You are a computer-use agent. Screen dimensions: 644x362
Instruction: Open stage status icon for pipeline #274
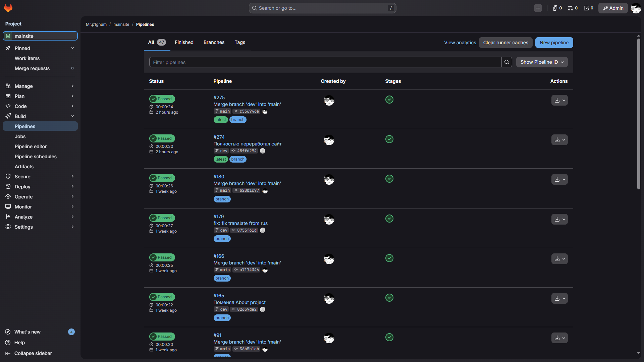(389, 139)
